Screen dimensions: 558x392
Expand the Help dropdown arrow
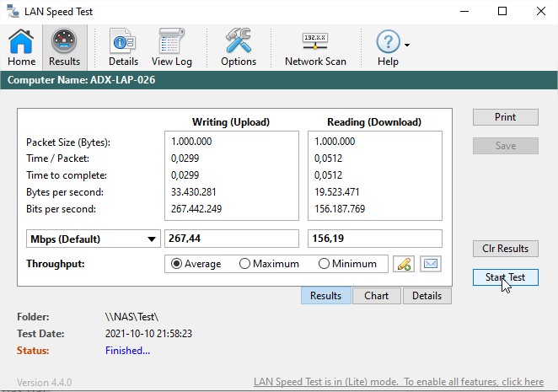[x=407, y=45]
